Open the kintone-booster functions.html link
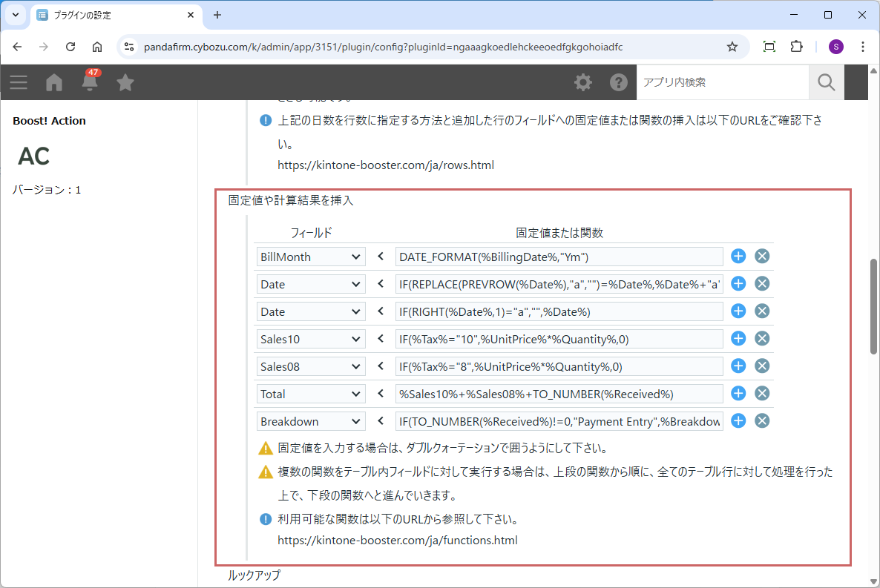 click(398, 541)
